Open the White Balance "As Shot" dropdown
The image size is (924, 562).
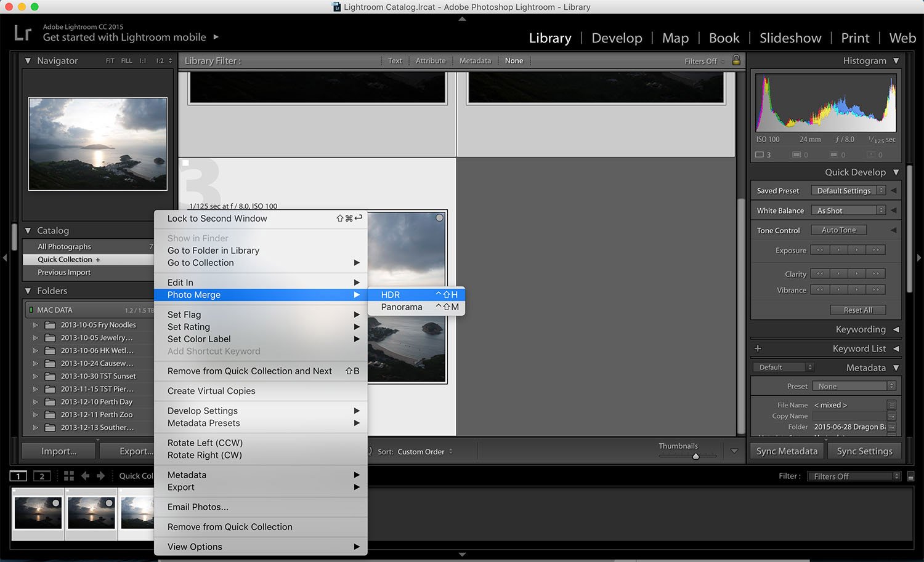click(848, 210)
